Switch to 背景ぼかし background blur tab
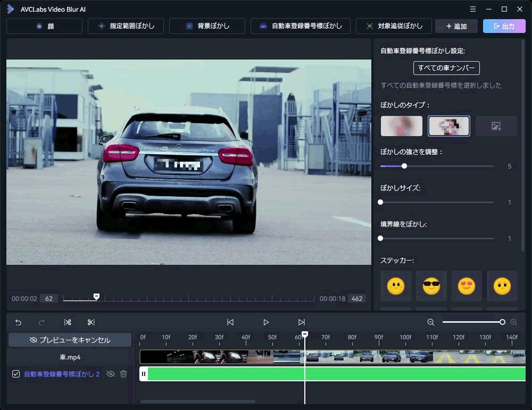Screen dimensions: 532x410 coord(207,26)
